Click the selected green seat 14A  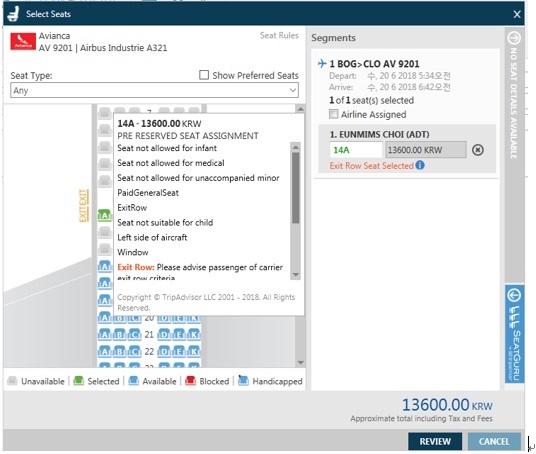pos(105,215)
